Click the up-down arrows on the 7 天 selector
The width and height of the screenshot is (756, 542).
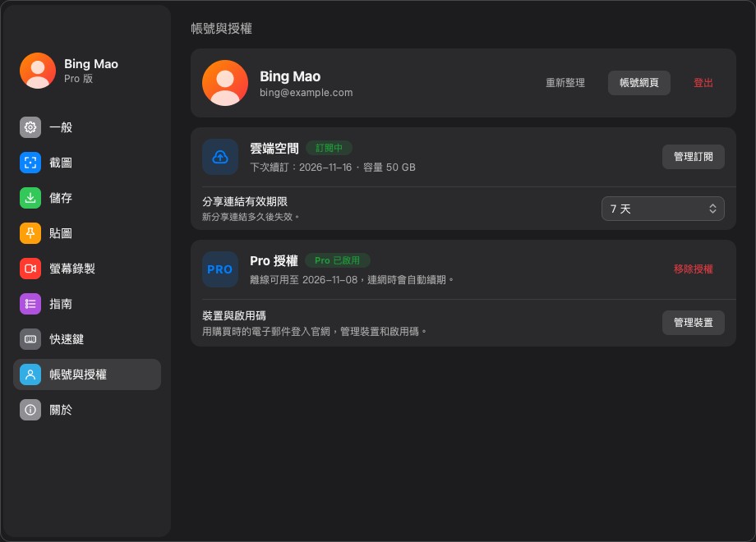point(712,209)
